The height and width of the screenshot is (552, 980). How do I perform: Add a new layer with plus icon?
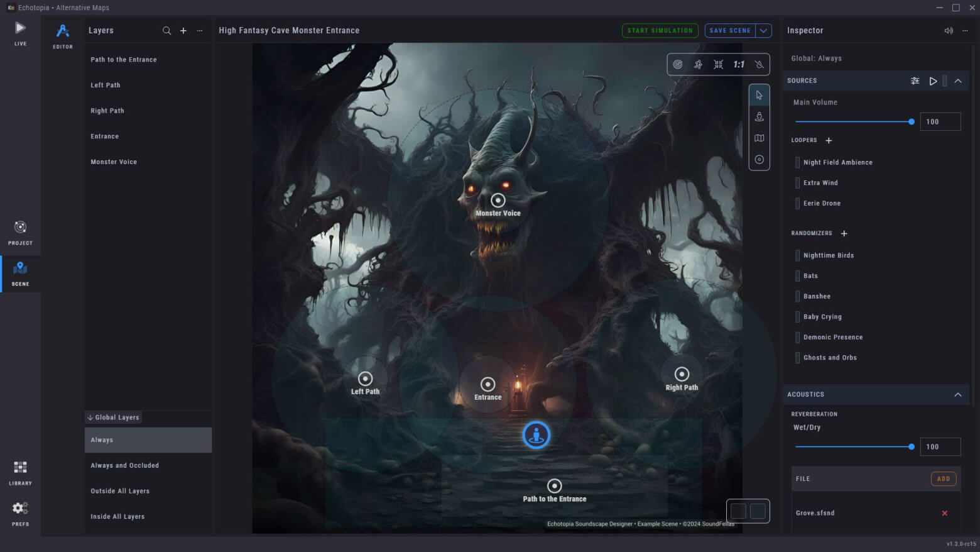183,31
